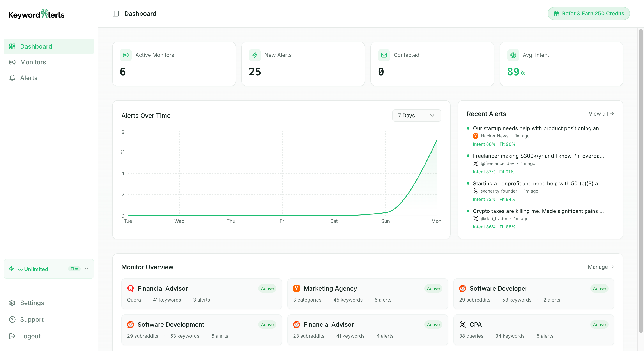The width and height of the screenshot is (644, 351).
Task: Toggle the sidebar panel icon
Action: pos(115,14)
